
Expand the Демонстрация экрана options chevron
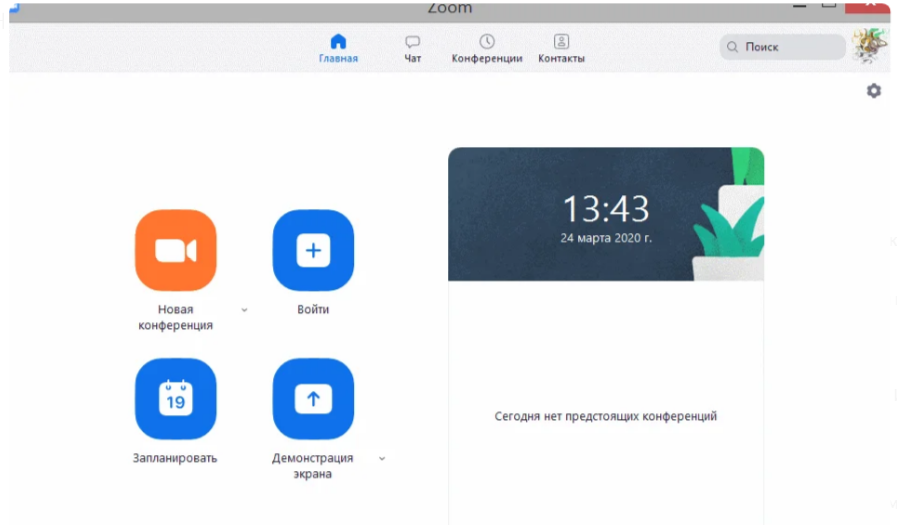(x=382, y=459)
